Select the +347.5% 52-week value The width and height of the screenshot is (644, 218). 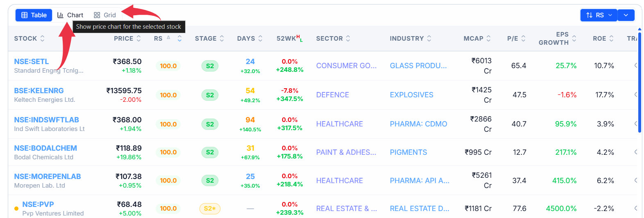(x=290, y=99)
